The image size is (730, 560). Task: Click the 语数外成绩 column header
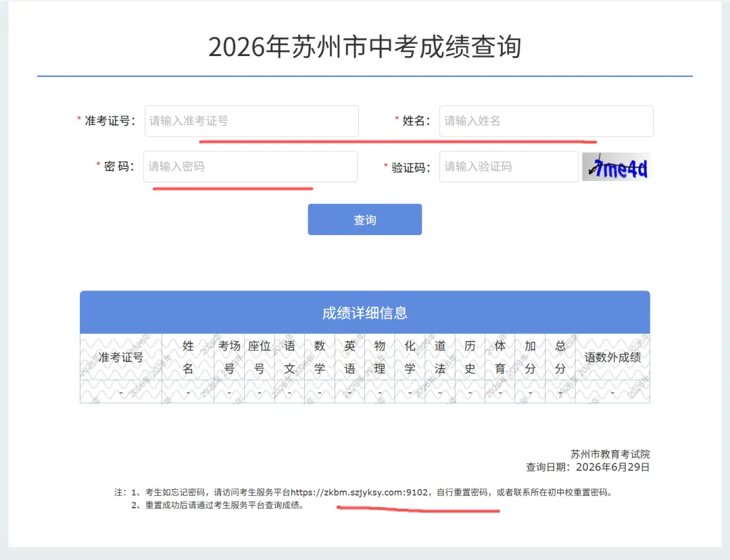pos(612,357)
